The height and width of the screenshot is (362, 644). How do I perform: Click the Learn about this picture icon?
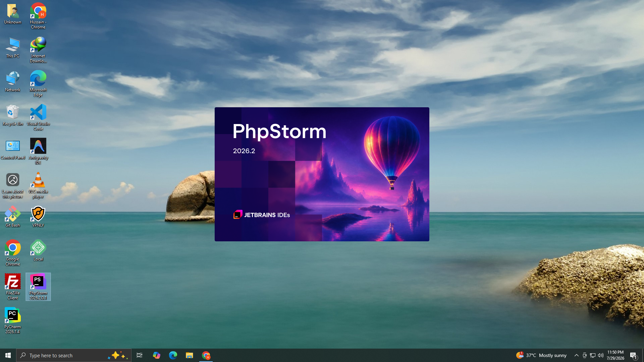pos(13,185)
